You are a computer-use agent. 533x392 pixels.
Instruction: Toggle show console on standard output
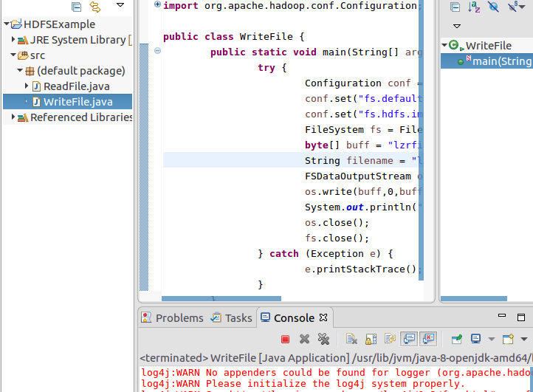[409, 339]
